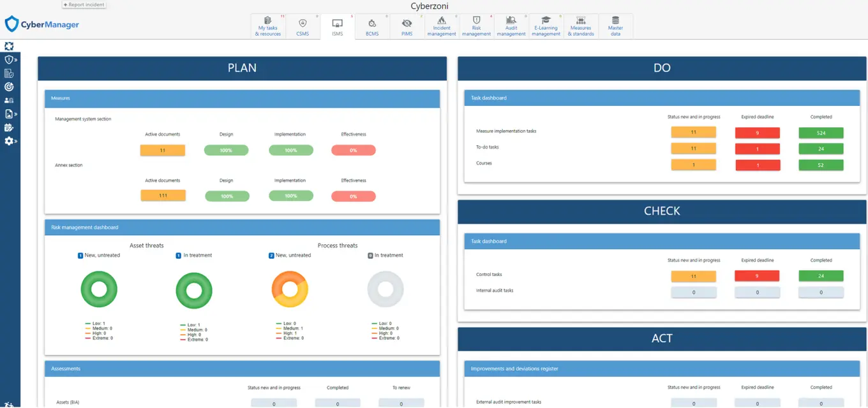Click Management system section Active documents 11

coord(163,150)
